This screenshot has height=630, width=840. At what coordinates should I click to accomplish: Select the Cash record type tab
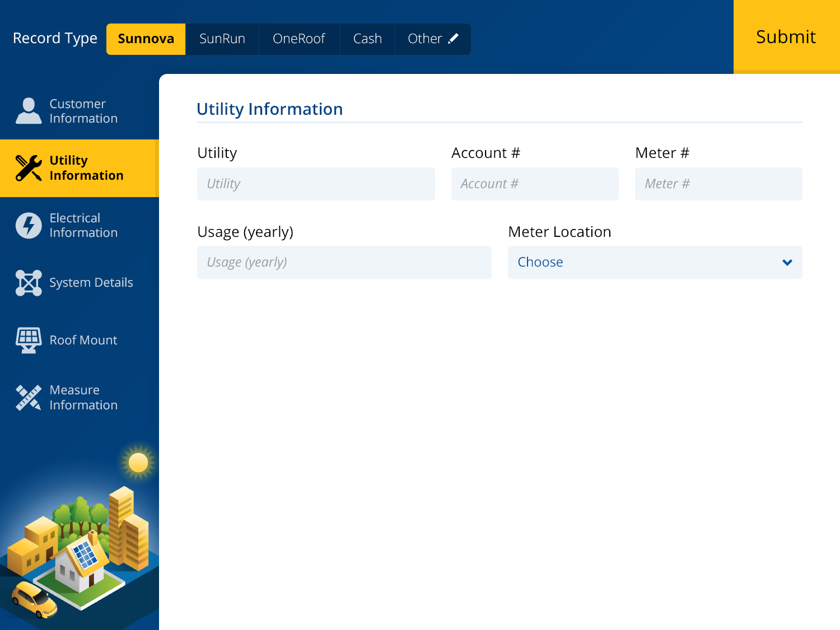(x=367, y=39)
